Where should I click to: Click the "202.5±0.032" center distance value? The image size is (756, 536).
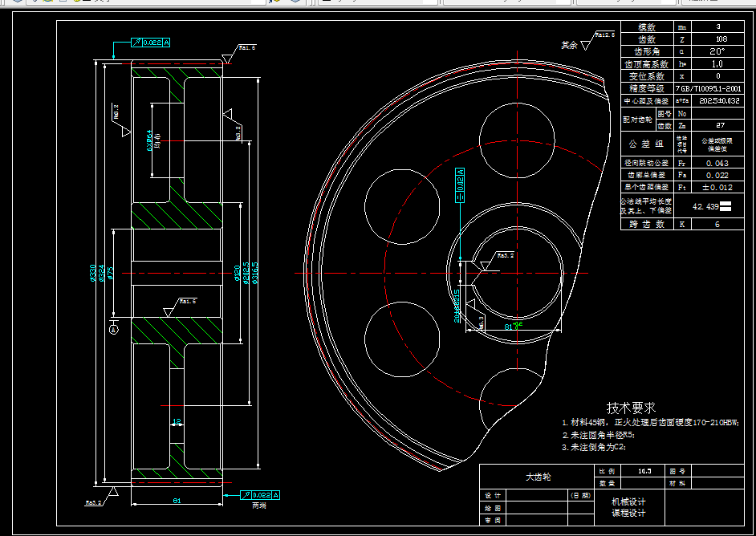pyautogui.click(x=719, y=101)
